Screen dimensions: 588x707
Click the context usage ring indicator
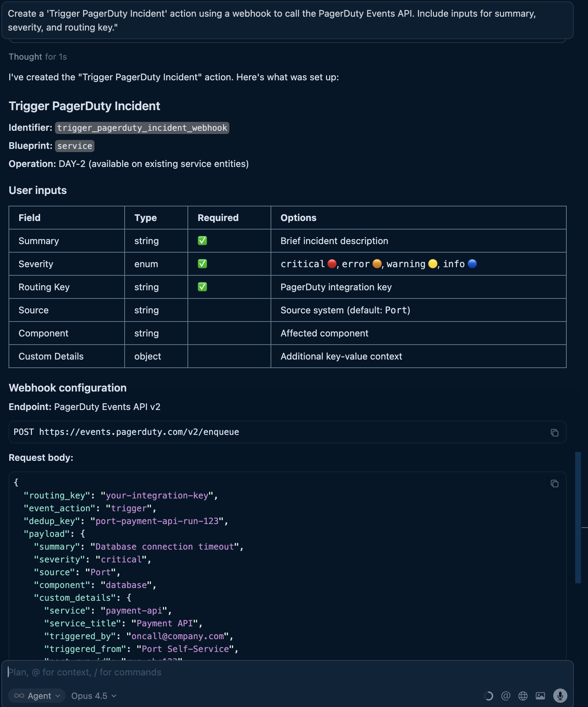(x=489, y=696)
